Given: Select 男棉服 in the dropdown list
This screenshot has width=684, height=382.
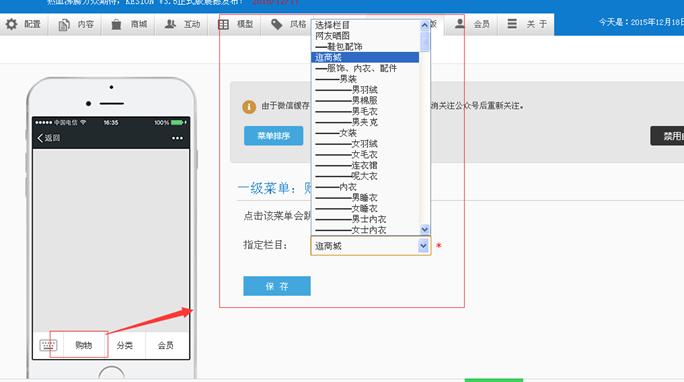Looking at the screenshot, I should [x=366, y=100].
